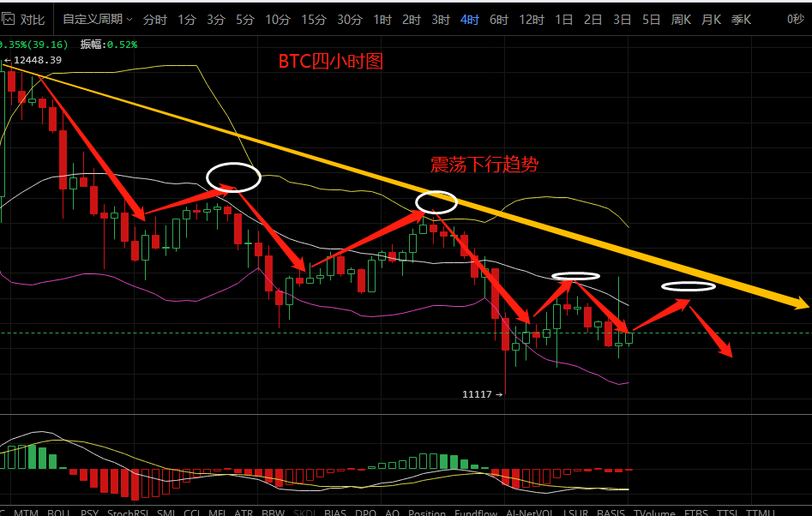Select the 3日 period
Image resolution: width=812 pixels, height=516 pixels.
[622, 20]
